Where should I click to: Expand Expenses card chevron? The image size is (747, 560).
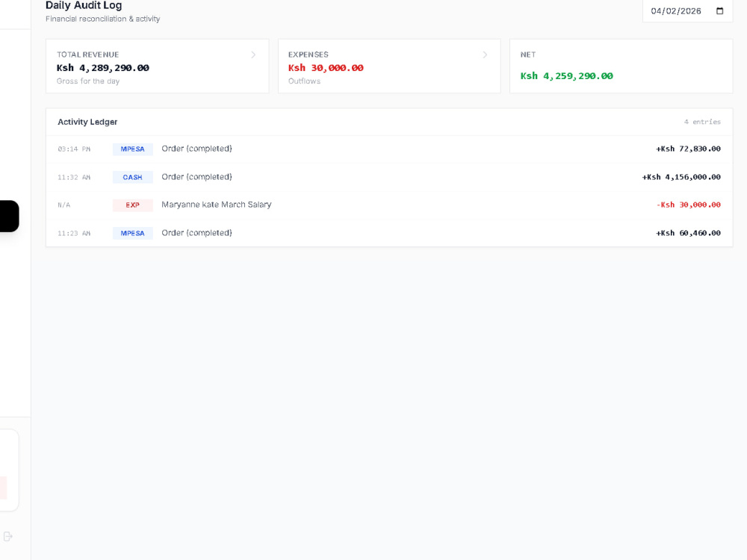point(485,55)
